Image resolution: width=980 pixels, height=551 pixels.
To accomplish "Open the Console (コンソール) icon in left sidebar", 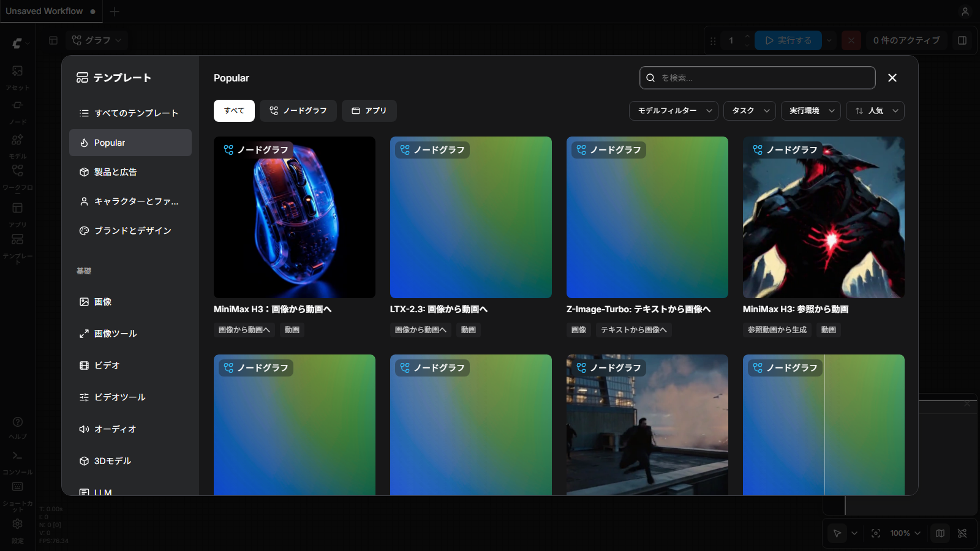I will click(18, 456).
